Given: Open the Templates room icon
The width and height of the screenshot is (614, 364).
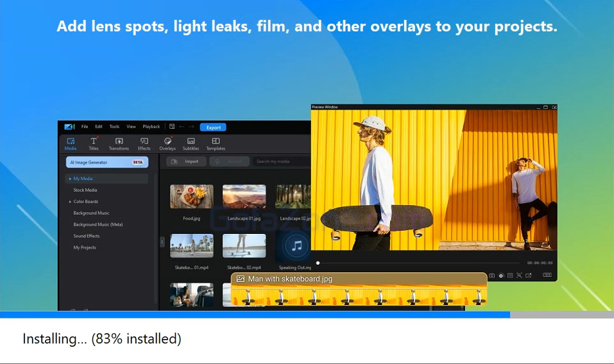Looking at the screenshot, I should click(216, 144).
